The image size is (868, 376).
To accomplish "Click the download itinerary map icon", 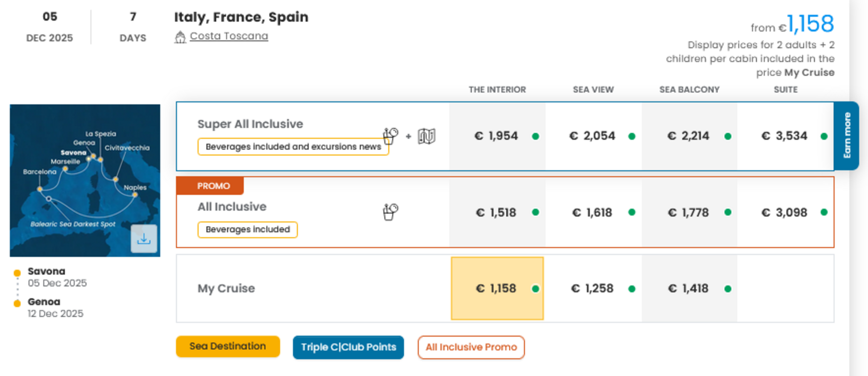I will click(144, 239).
